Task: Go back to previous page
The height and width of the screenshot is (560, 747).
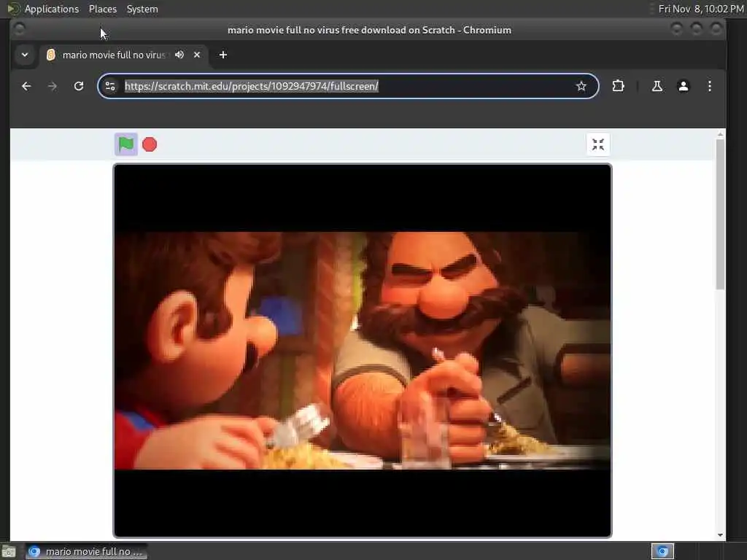Action: coord(26,86)
